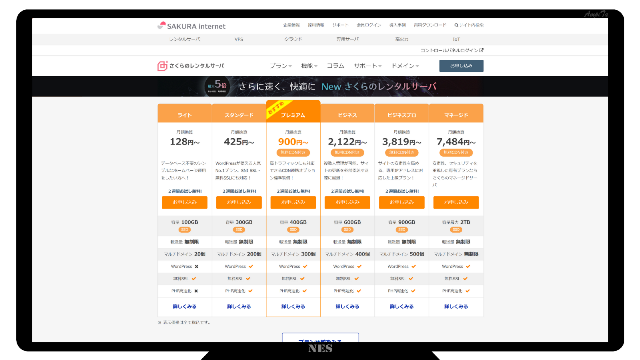Expand the ドメイン dropdown menu
This screenshot has height=360, width=640.
tap(405, 66)
